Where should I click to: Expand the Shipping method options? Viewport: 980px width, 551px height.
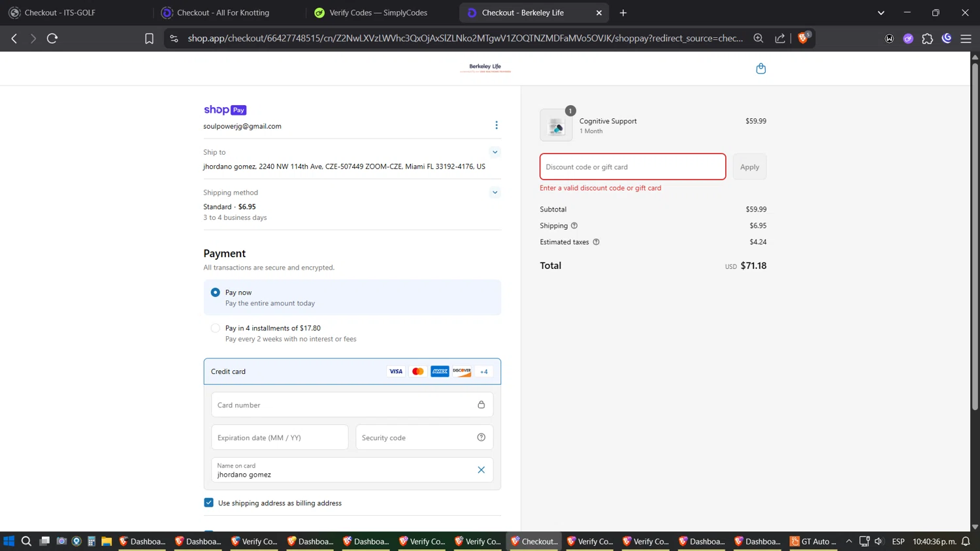click(x=495, y=193)
